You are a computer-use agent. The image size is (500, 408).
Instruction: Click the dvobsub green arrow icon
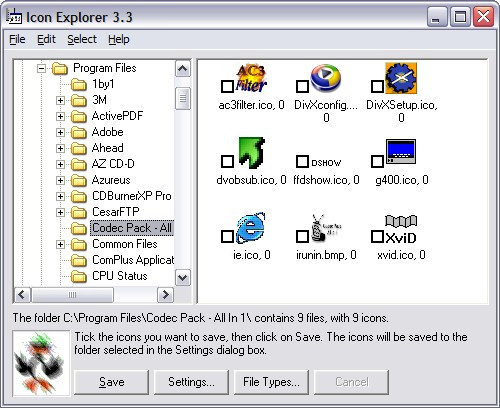click(x=252, y=153)
